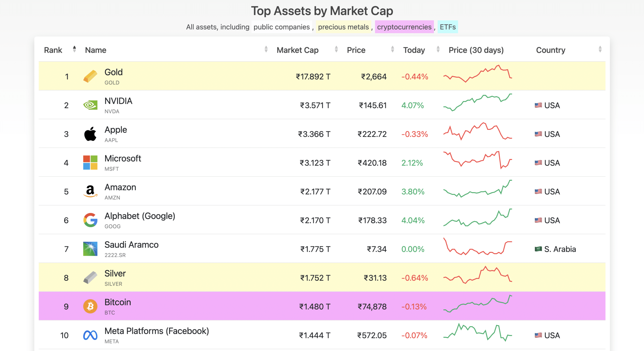This screenshot has width=644, height=351.
Task: Click the USA flag in Alphabet row
Action: pos(538,220)
